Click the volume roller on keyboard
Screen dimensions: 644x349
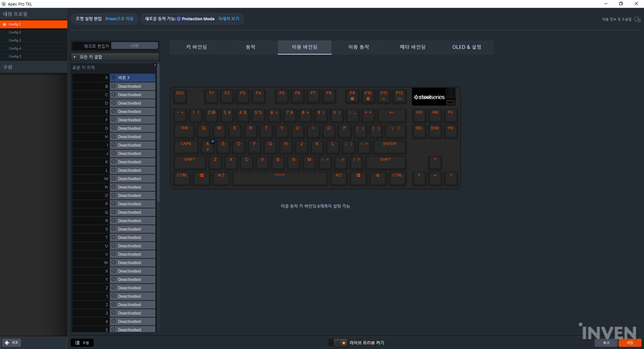[451, 93]
